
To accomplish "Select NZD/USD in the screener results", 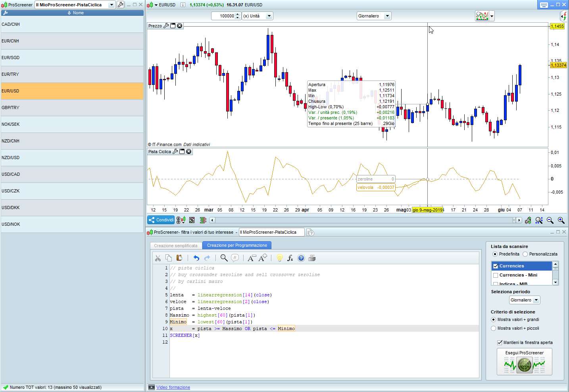I will [x=72, y=158].
